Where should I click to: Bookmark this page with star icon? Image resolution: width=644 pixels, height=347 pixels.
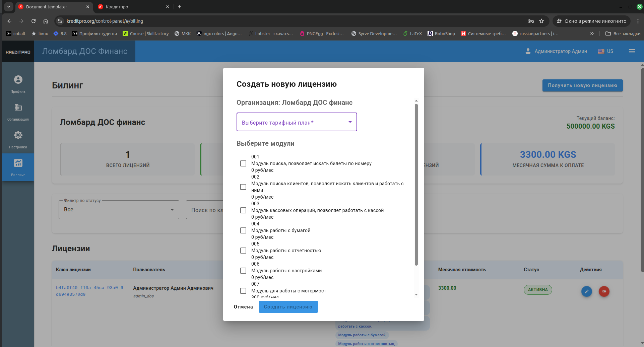click(541, 21)
